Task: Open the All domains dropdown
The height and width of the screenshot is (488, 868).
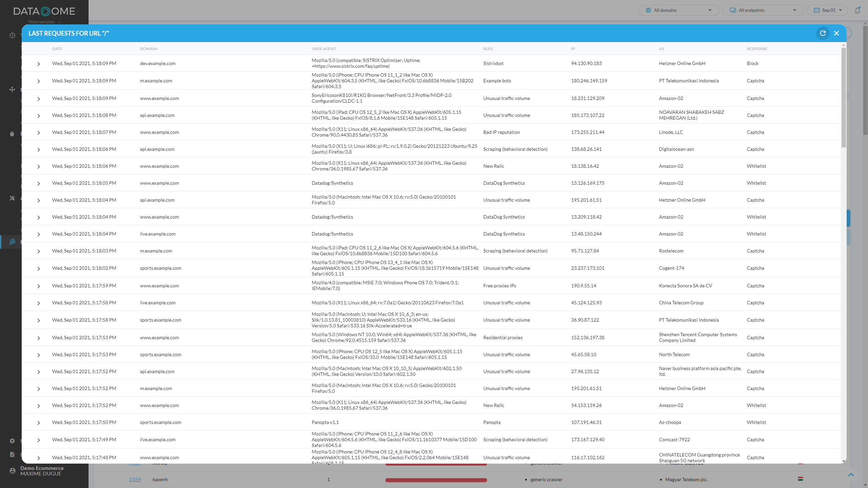Action: (678, 10)
